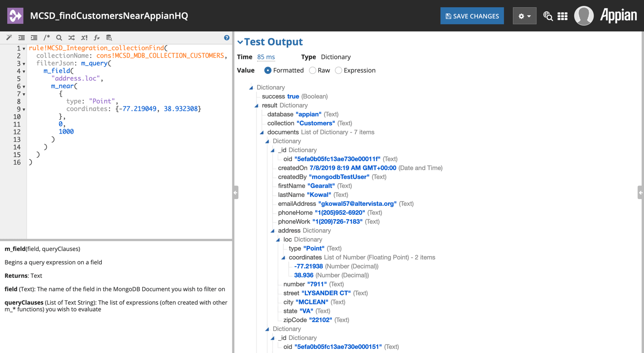This screenshot has width=644, height=353.
Task: Collapse the coordinates list expander
Action: pos(284,257)
